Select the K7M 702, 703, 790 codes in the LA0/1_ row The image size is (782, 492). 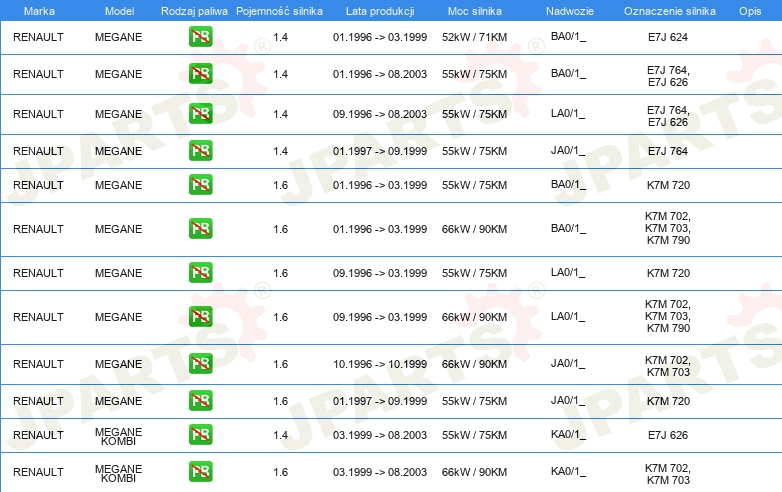pyautogui.click(x=668, y=316)
